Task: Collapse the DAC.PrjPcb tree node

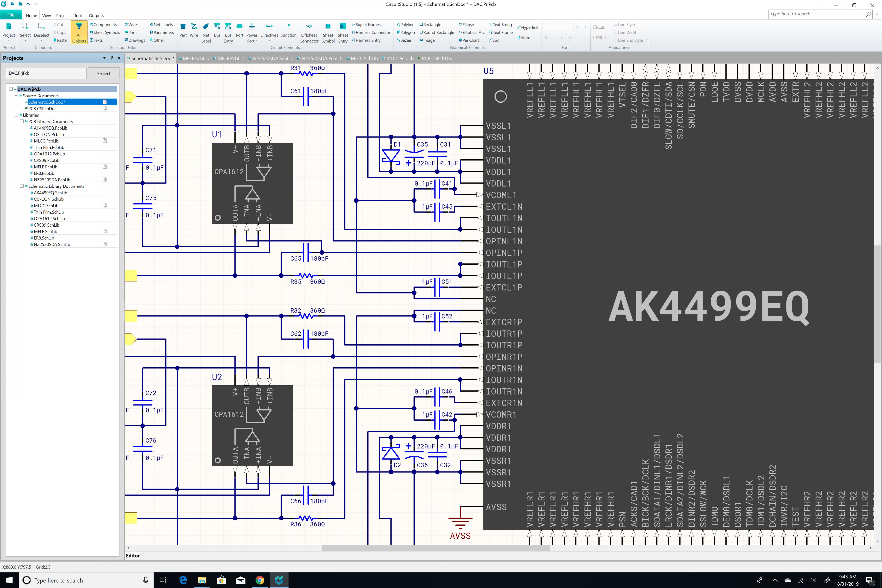Action: click(11, 89)
